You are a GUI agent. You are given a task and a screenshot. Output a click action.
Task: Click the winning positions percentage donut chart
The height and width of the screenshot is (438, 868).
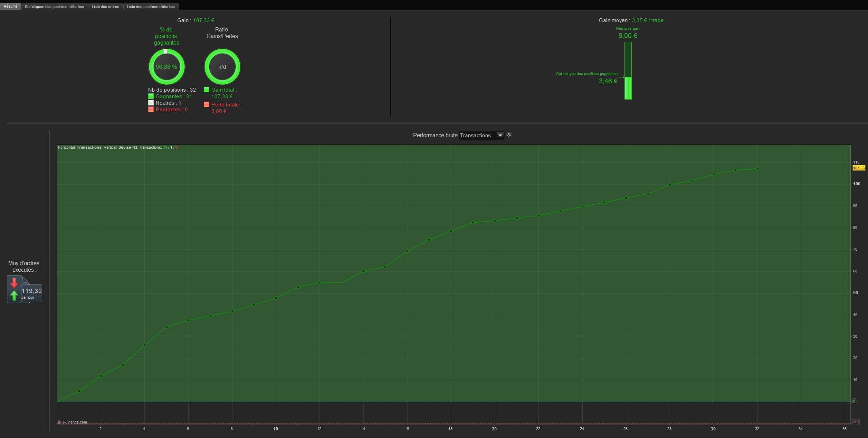(x=166, y=67)
